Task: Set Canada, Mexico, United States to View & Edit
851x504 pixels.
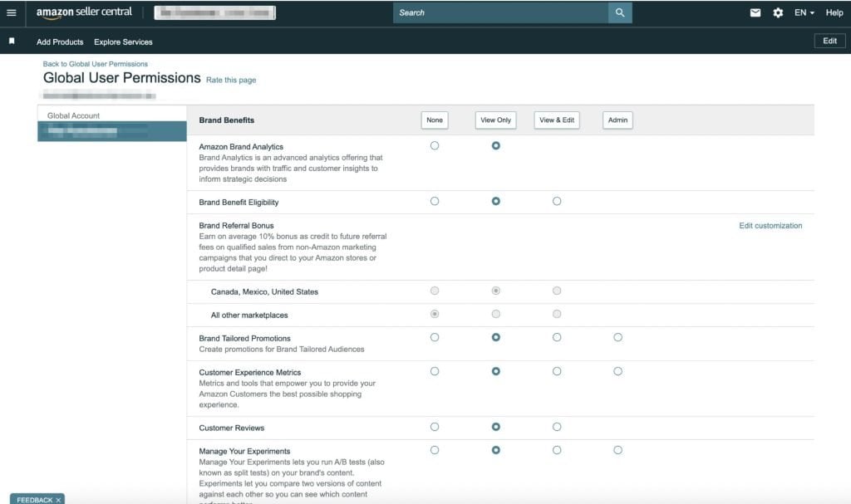Action: pyautogui.click(x=556, y=291)
